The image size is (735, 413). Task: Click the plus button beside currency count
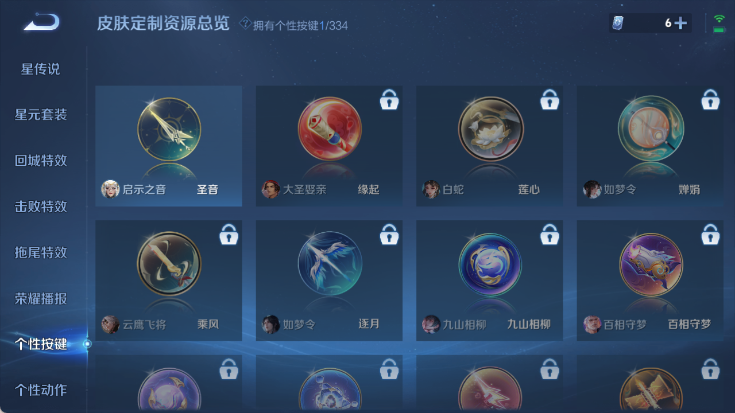[681, 23]
